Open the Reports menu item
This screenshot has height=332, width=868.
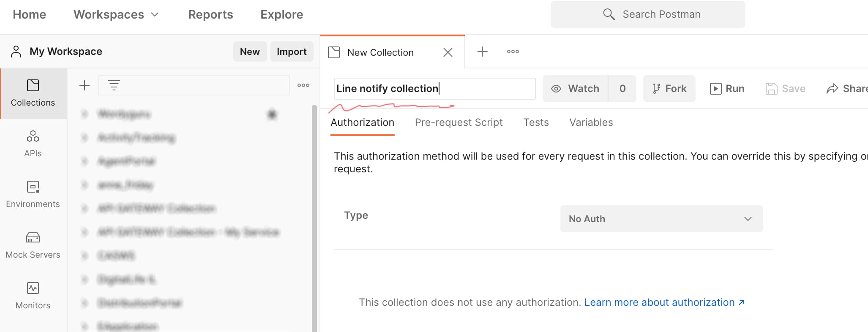coord(210,14)
